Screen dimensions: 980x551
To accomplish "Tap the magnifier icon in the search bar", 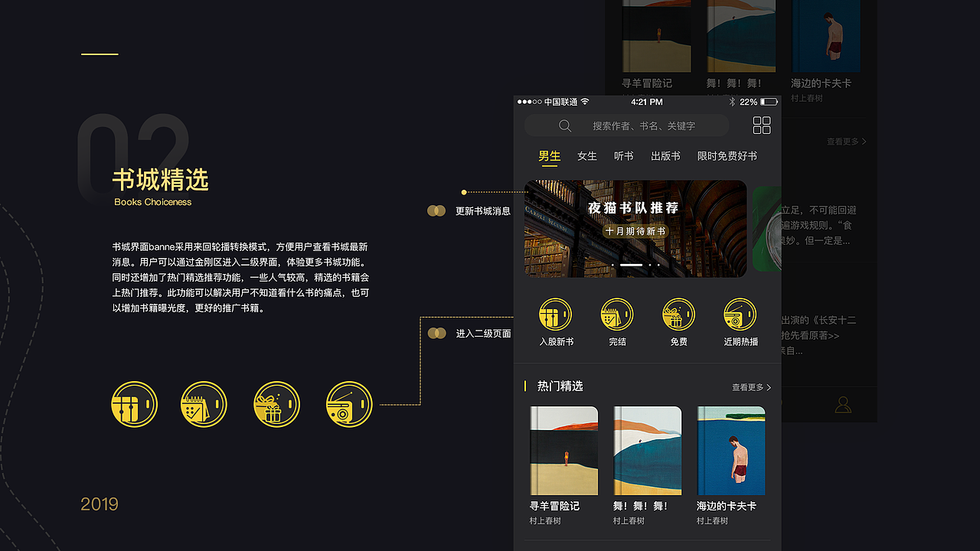I will click(x=564, y=125).
